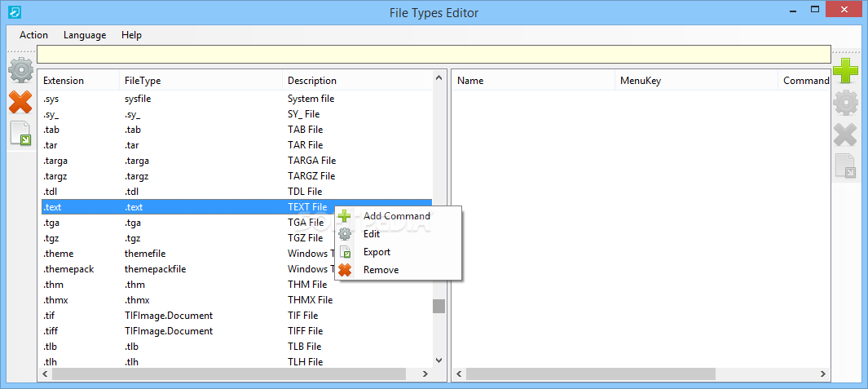The image size is (868, 389).
Task: Sort by the Description column header
Action: [x=357, y=81]
